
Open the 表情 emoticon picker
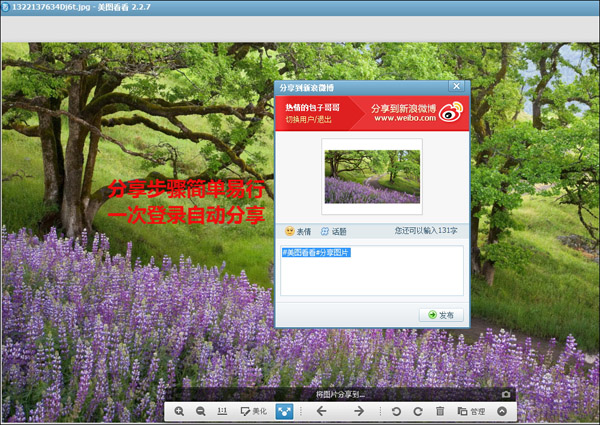[298, 231]
